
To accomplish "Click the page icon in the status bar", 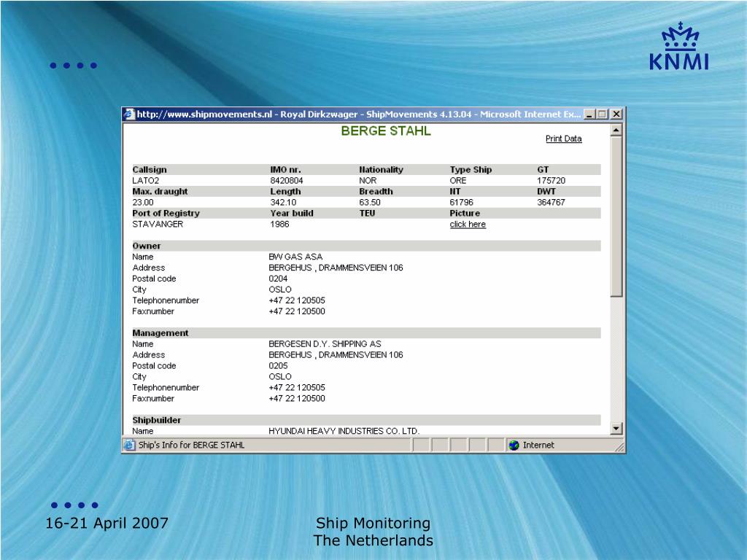I will click(x=129, y=445).
